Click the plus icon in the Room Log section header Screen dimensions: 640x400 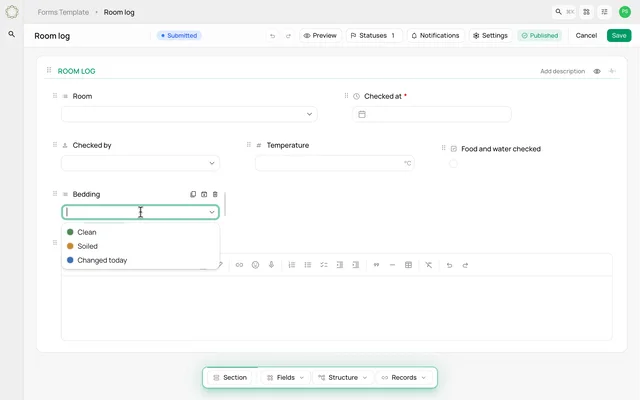tap(612, 71)
